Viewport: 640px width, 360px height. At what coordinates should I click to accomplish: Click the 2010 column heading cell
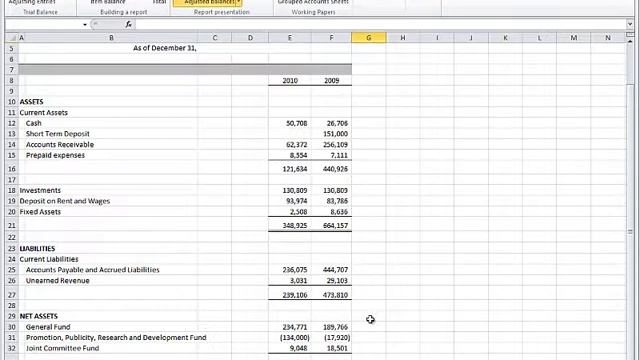pos(290,80)
